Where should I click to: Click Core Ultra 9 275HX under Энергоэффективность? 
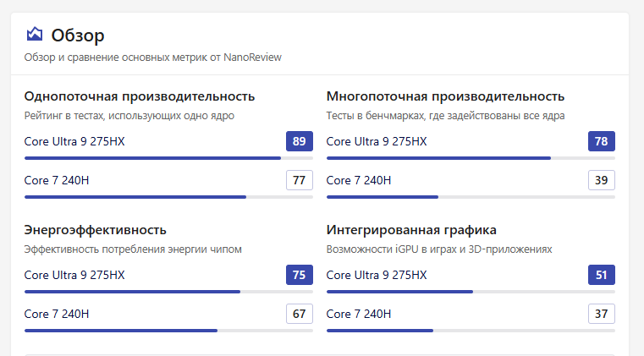pos(74,275)
